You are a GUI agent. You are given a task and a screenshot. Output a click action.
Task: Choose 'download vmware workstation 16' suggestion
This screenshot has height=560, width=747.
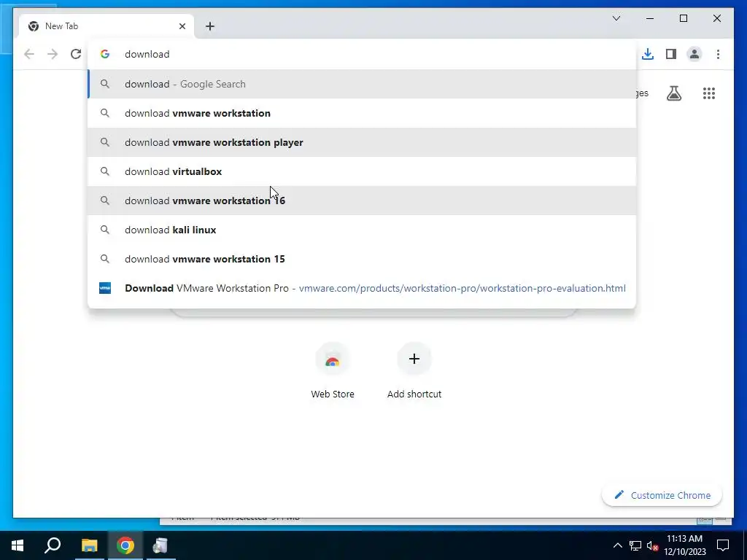tap(362, 201)
